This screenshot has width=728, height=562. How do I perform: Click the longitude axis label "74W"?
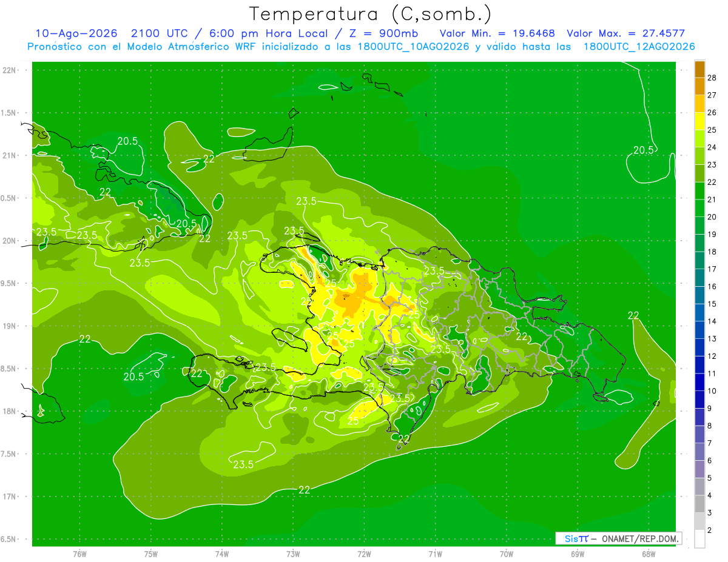click(222, 554)
